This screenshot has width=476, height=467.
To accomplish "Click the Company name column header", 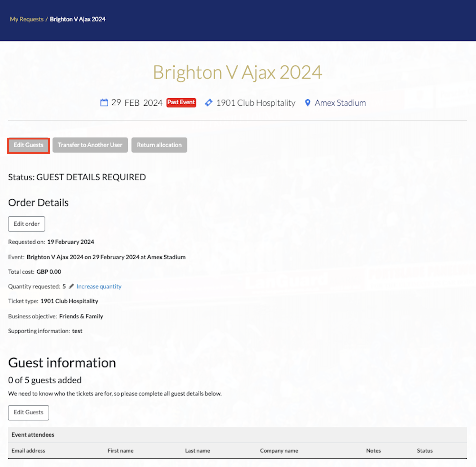I will [x=279, y=451].
